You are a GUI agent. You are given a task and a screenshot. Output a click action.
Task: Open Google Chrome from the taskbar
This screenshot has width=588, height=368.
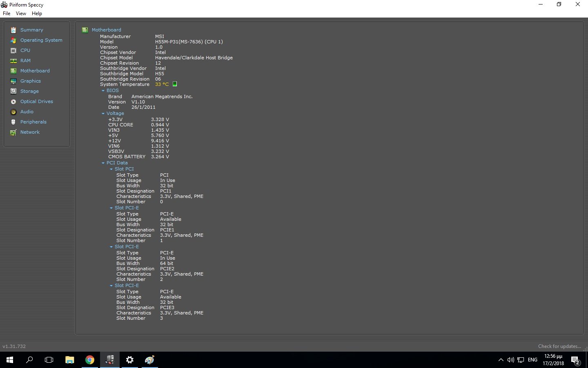tap(90, 360)
